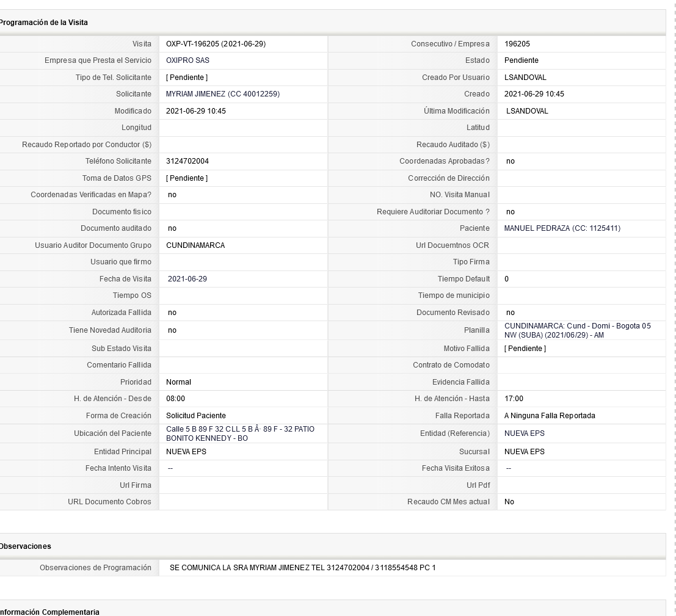Click 'no' beside Coordenadas Aprobadas?

(511, 161)
